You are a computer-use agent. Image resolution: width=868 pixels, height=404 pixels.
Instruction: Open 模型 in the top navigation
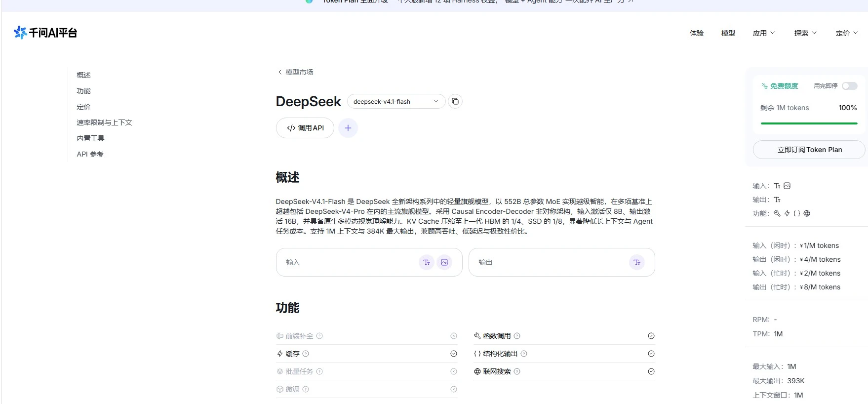[728, 33]
